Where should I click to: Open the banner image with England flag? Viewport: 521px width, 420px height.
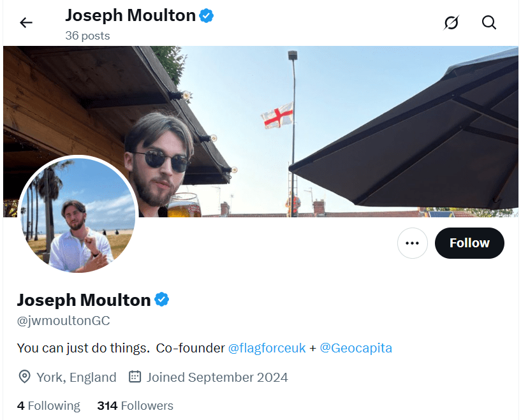357,127
